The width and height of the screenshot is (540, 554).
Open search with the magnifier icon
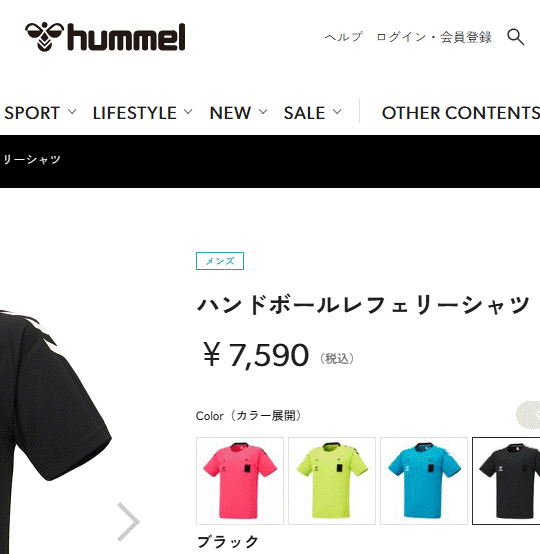click(516, 37)
